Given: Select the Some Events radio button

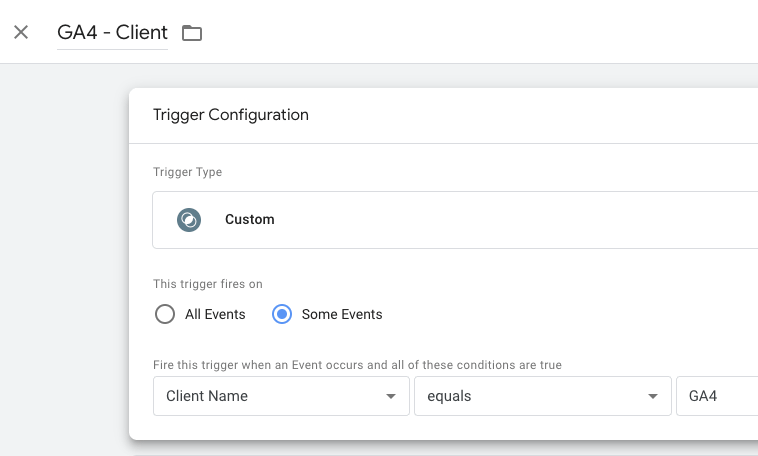Looking at the screenshot, I should (282, 314).
